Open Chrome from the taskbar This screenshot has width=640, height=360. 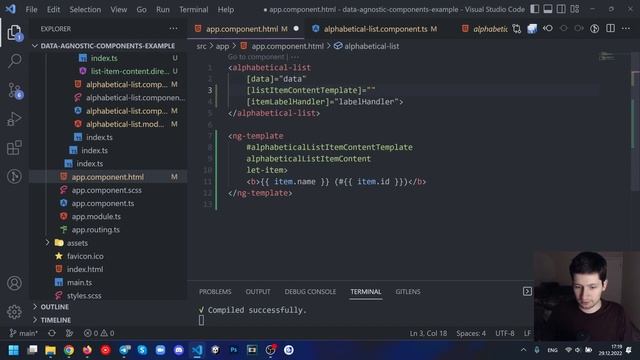point(69,350)
